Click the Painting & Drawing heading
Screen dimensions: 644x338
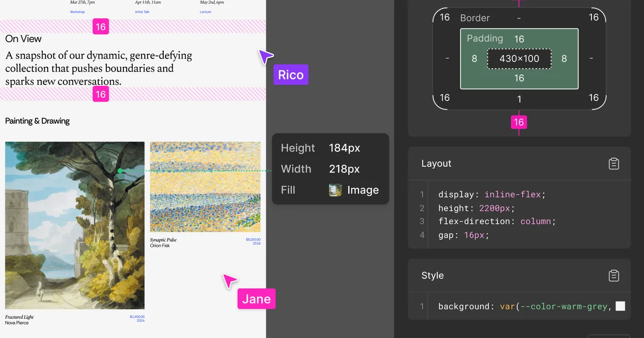(38, 121)
